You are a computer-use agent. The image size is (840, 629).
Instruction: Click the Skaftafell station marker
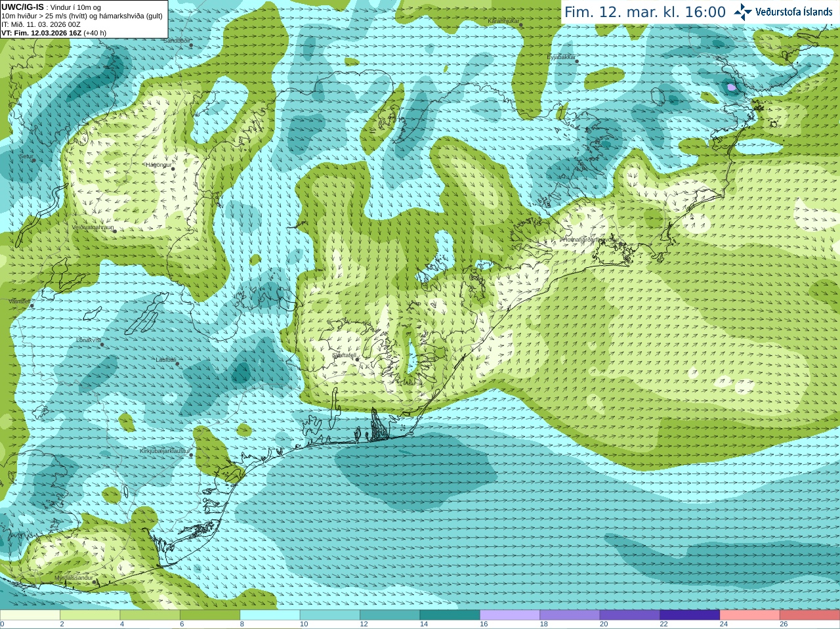(x=357, y=359)
